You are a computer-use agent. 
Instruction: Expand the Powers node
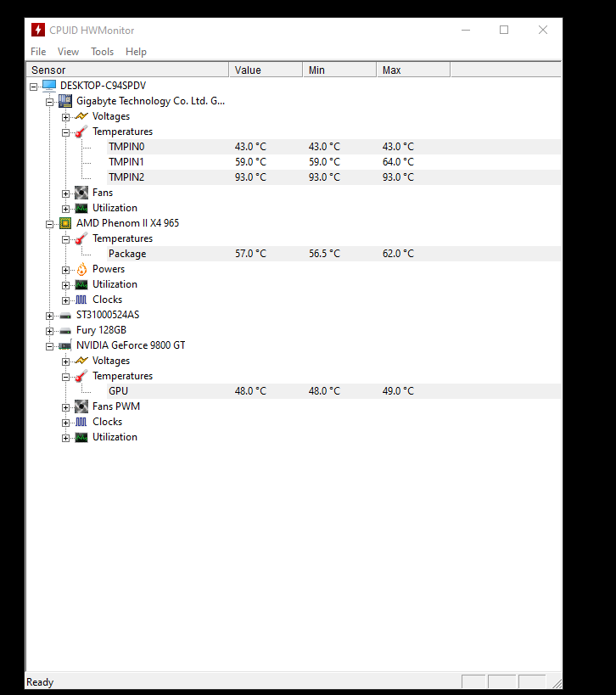65,270
